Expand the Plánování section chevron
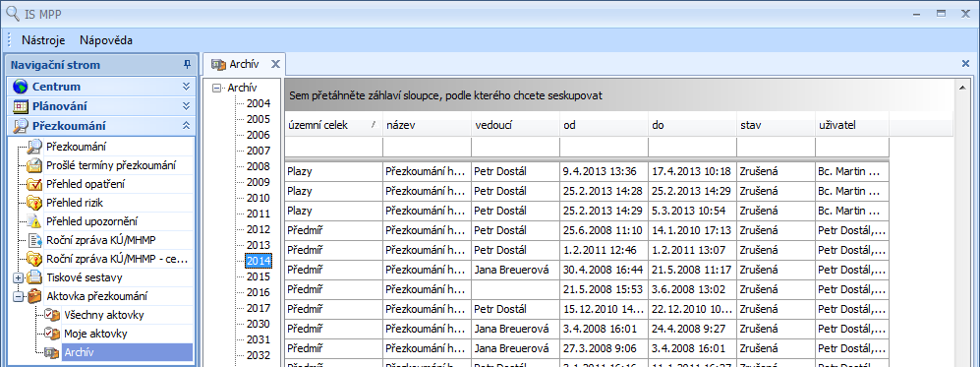Screen dimensions: 980x367 (186, 106)
